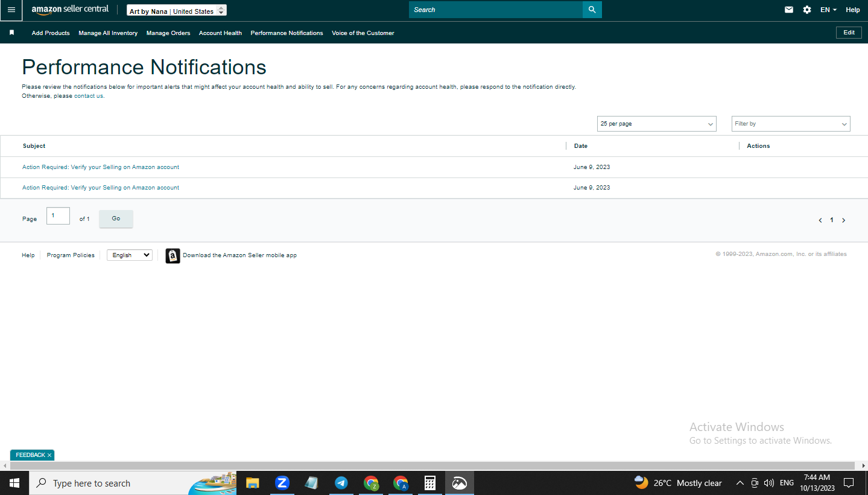The width and height of the screenshot is (868, 495).
Task: Click the Go page button
Action: [x=116, y=219]
